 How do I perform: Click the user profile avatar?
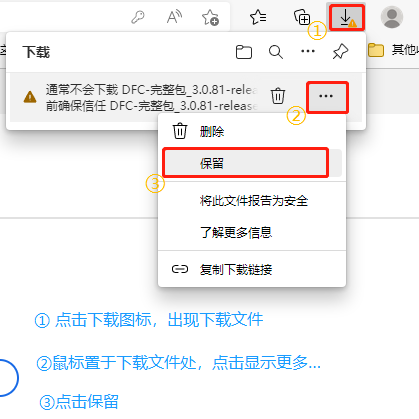tap(392, 17)
